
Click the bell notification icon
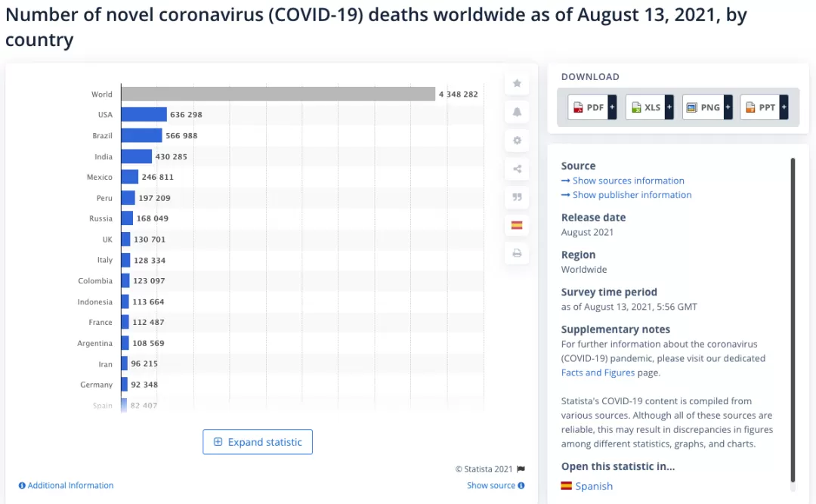click(x=517, y=112)
